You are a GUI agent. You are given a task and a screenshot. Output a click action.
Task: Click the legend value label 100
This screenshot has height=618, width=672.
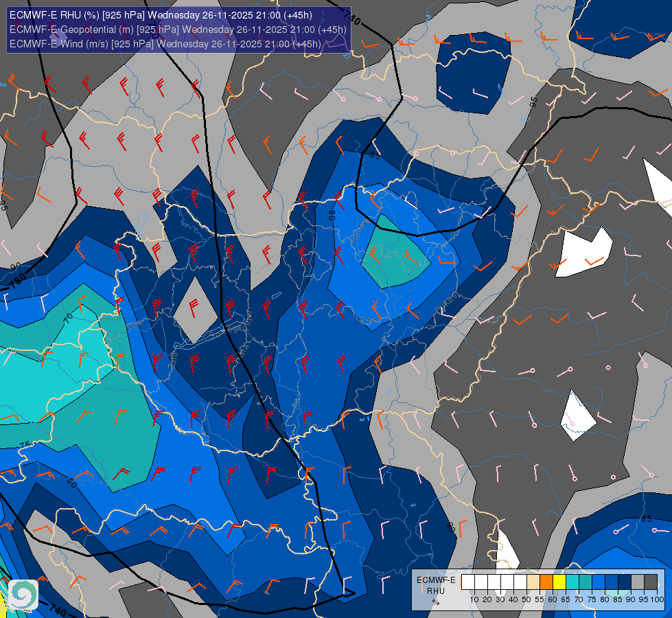(x=657, y=599)
